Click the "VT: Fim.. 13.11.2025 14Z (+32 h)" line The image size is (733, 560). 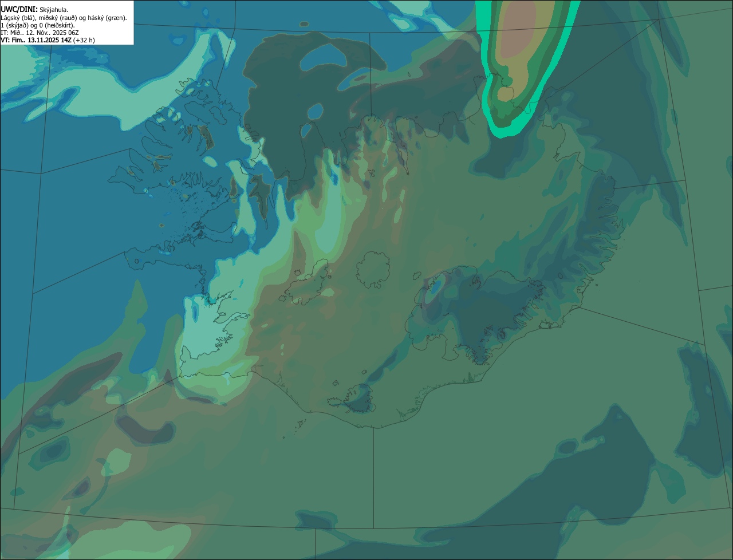tap(48, 40)
